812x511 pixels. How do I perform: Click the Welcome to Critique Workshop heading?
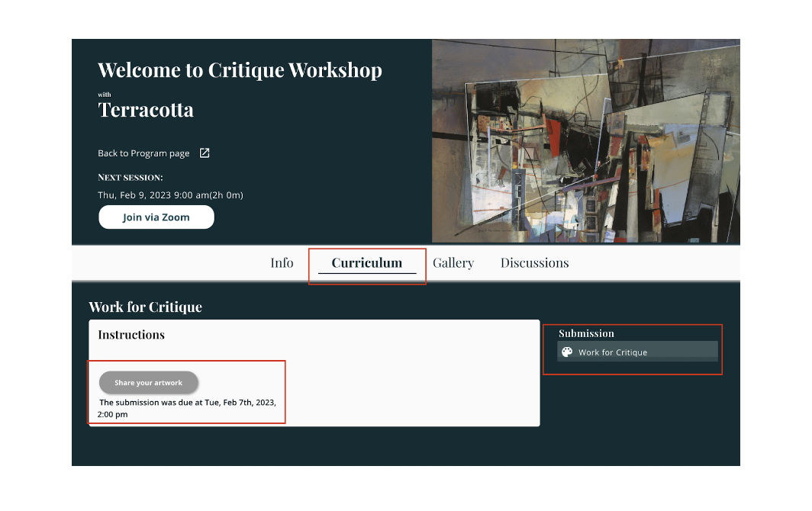pyautogui.click(x=240, y=70)
